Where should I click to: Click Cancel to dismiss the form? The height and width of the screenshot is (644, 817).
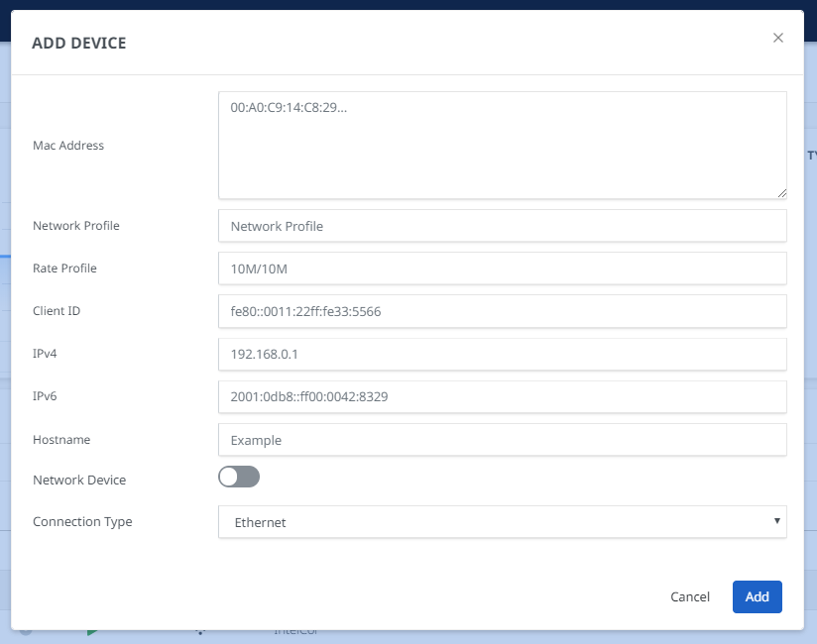pyautogui.click(x=690, y=596)
